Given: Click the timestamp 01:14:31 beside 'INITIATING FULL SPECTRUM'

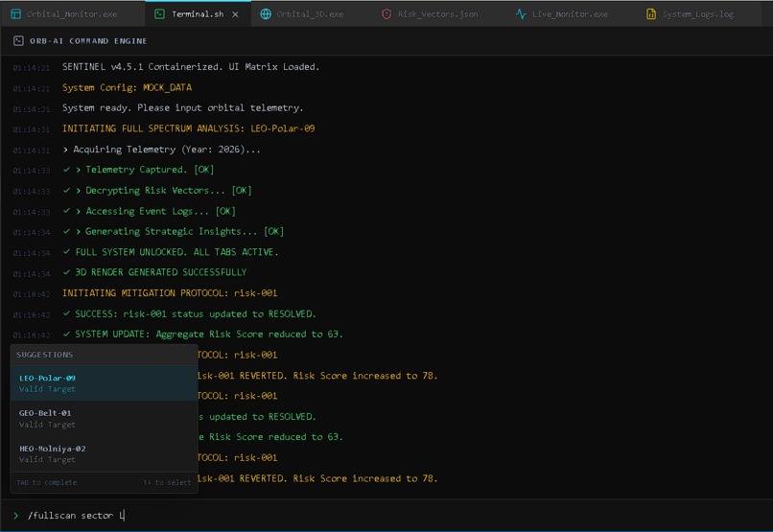Looking at the screenshot, I should tap(32, 129).
